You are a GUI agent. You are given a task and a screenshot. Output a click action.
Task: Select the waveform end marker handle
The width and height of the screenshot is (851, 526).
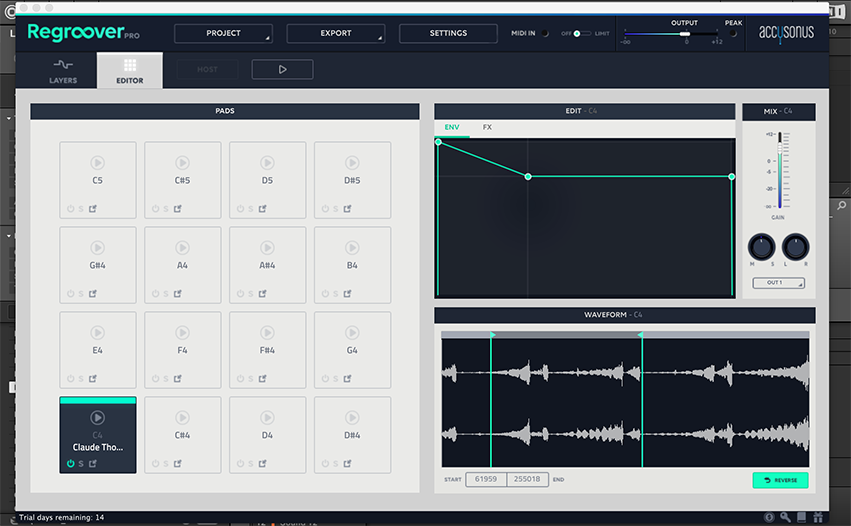[x=640, y=335]
